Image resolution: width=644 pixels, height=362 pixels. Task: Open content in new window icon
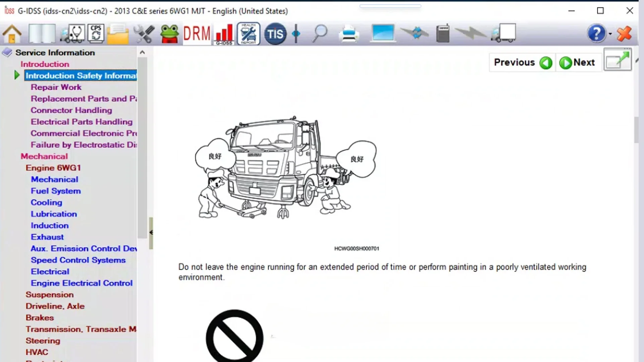(x=618, y=60)
